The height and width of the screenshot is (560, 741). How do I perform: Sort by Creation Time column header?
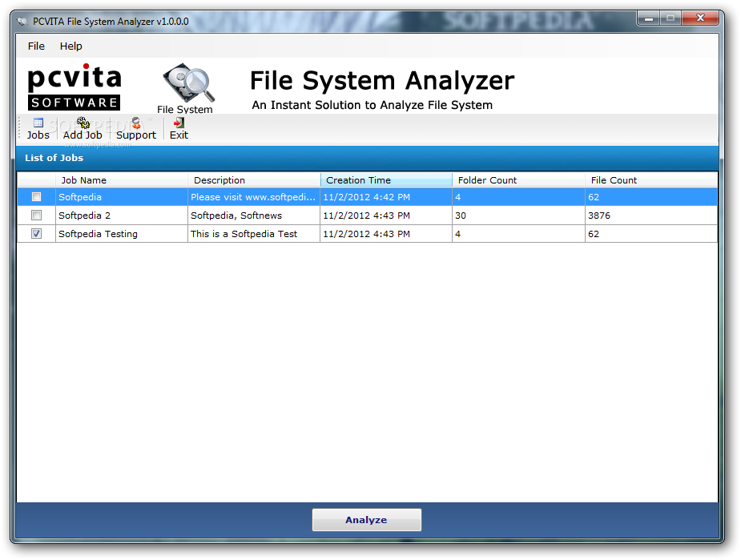pos(386,180)
